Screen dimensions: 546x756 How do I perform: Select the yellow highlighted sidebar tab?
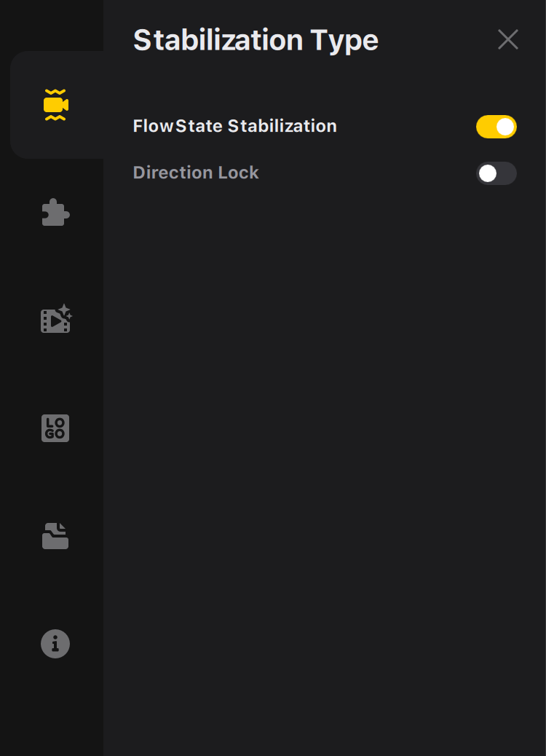[x=56, y=105]
